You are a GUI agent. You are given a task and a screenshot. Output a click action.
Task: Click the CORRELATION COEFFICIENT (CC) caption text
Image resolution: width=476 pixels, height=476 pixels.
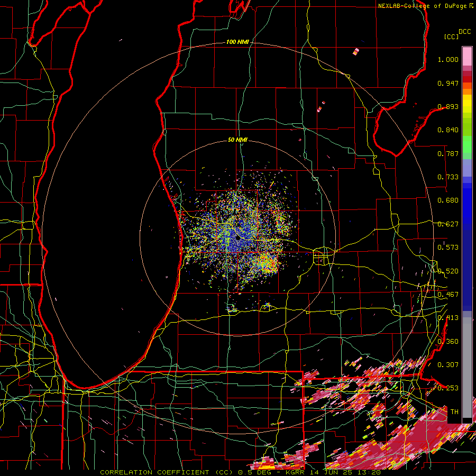click(167, 472)
